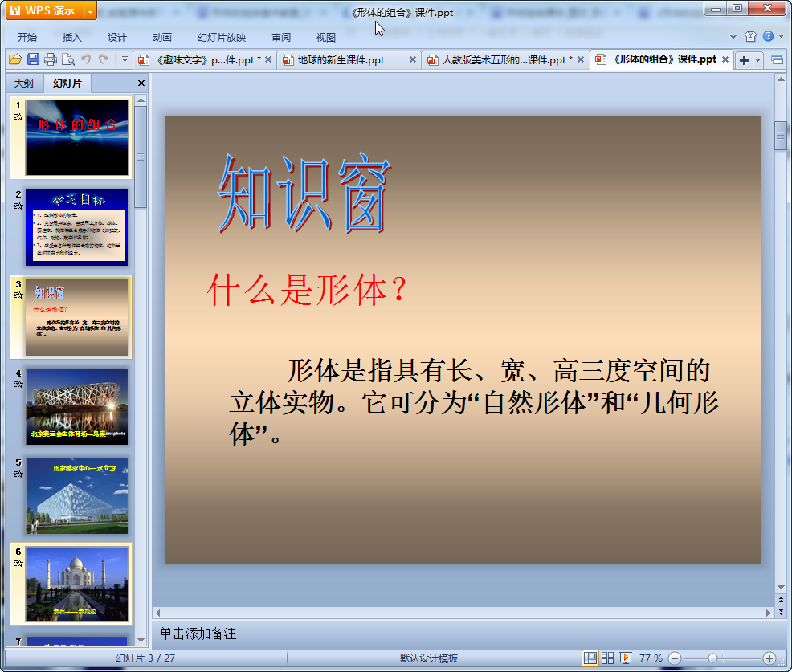Click the thumbnail panel scroll-down arrow
The width and height of the screenshot is (792, 672).
[141, 640]
